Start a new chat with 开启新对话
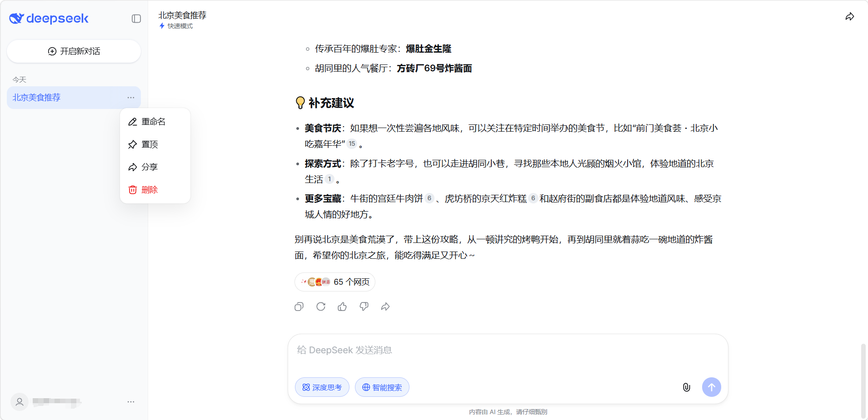This screenshot has width=868, height=420. click(74, 51)
